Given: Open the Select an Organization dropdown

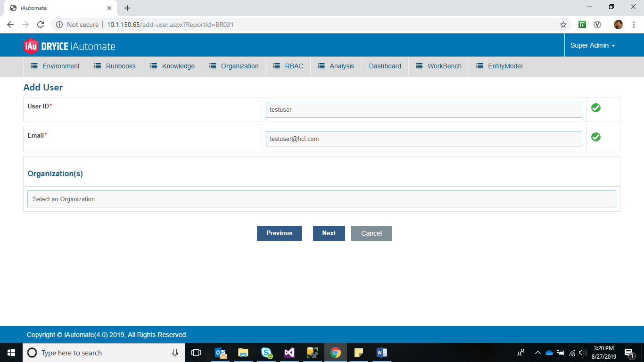Looking at the screenshot, I should 322,199.
